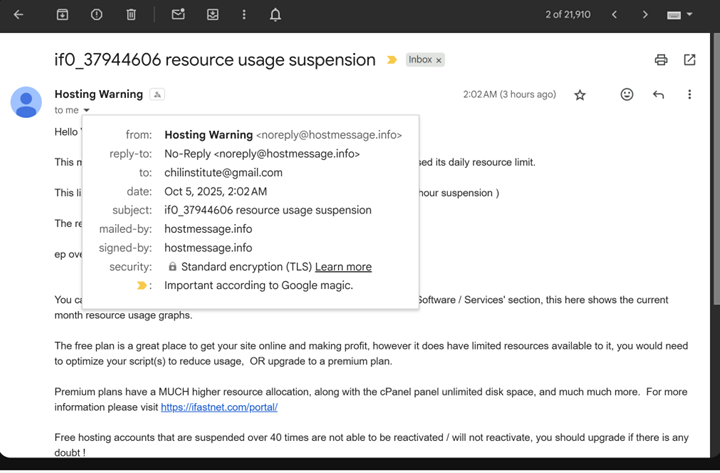
Task: Delete the email with trash icon
Action: pos(131,15)
